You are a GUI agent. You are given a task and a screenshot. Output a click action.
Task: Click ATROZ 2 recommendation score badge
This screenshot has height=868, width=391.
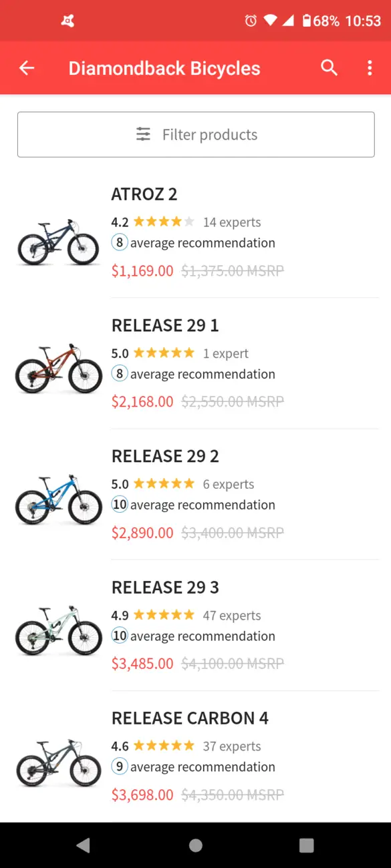(x=120, y=242)
